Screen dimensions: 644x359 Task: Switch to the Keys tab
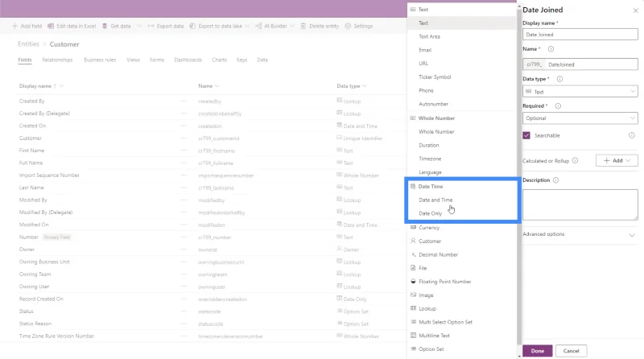242,60
